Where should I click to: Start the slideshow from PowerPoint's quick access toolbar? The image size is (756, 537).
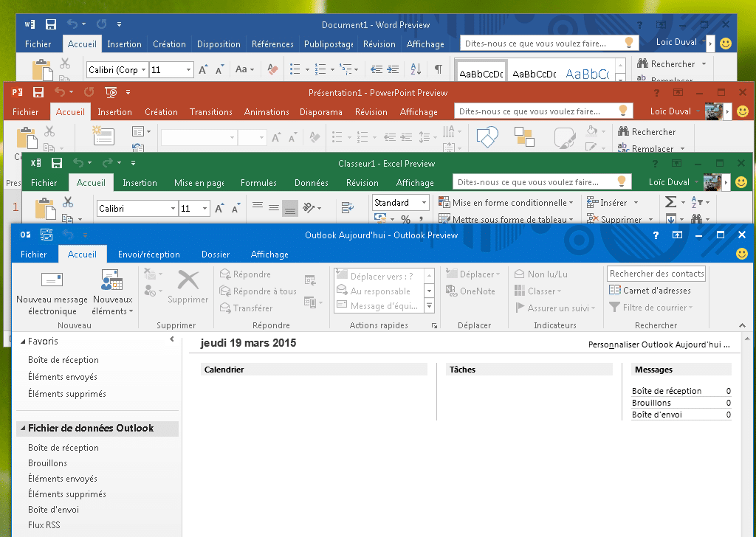(x=111, y=92)
